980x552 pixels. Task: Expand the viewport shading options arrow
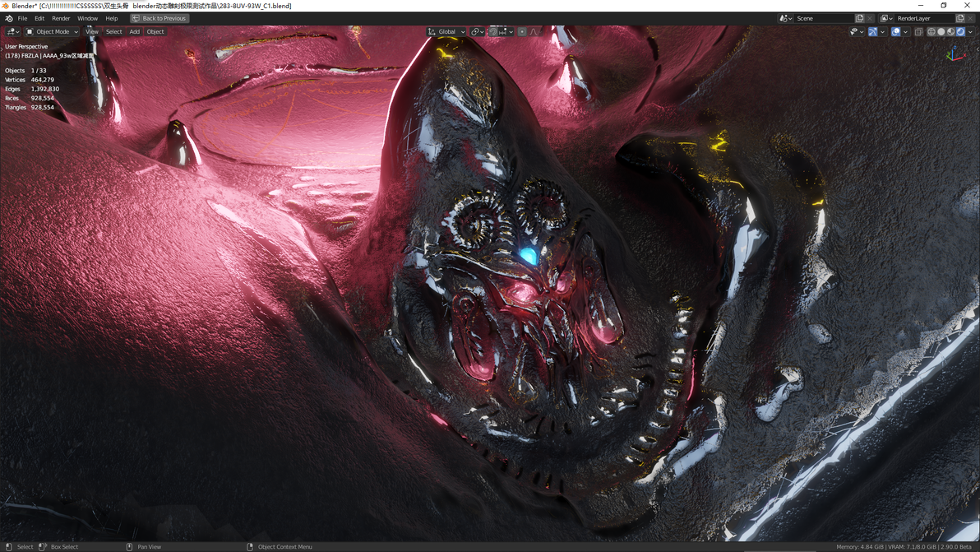970,31
